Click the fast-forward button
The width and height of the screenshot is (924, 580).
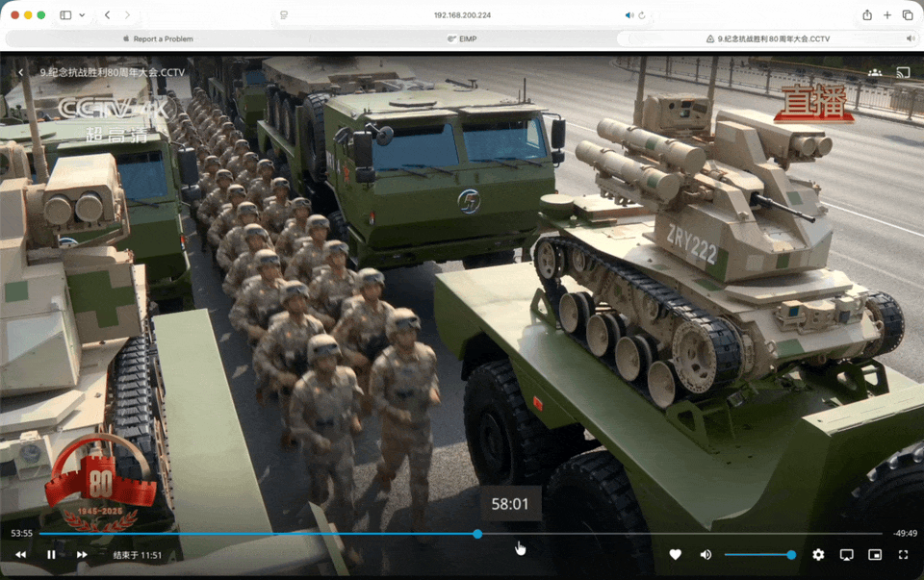82,555
